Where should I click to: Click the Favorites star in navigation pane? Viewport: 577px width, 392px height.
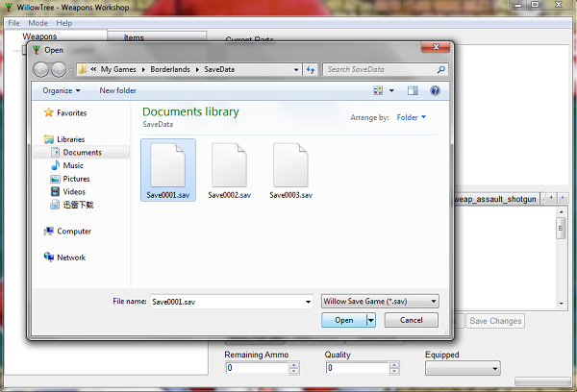tap(49, 112)
